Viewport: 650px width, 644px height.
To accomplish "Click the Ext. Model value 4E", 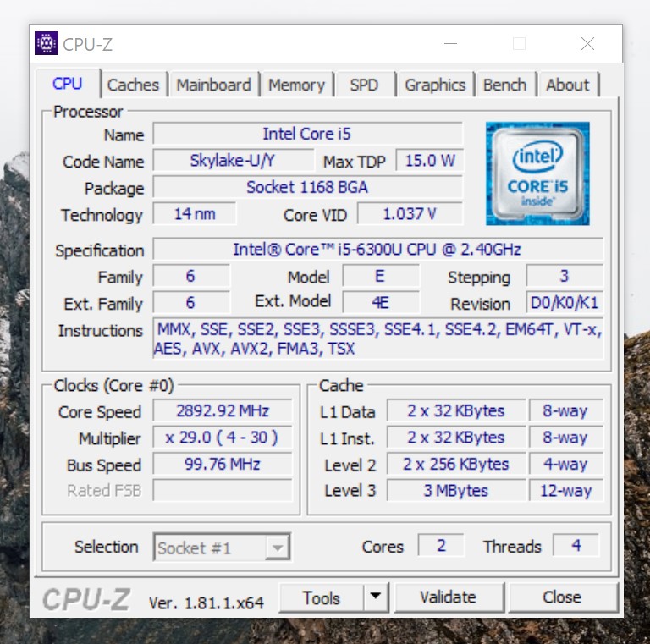I will click(381, 302).
